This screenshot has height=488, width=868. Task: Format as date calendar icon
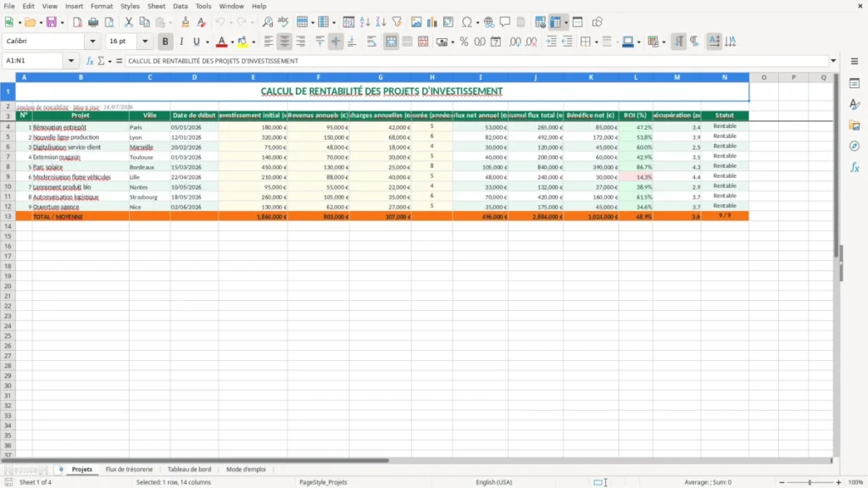(496, 42)
